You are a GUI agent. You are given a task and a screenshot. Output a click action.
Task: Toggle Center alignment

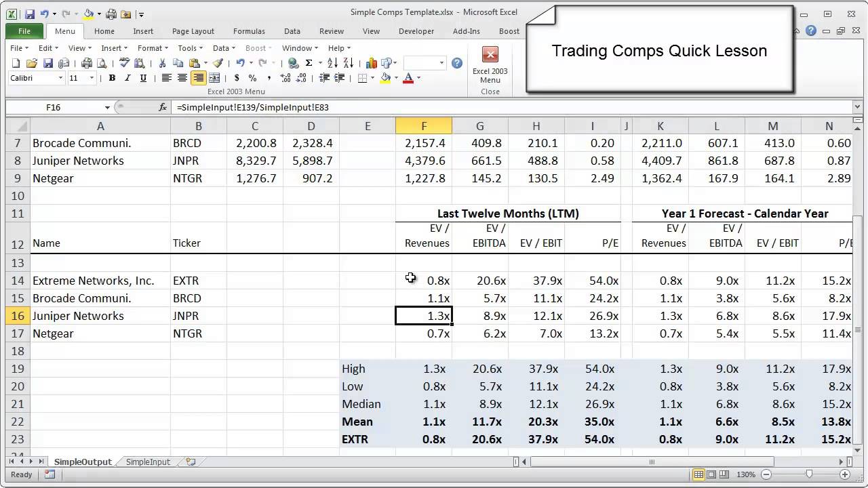182,78
